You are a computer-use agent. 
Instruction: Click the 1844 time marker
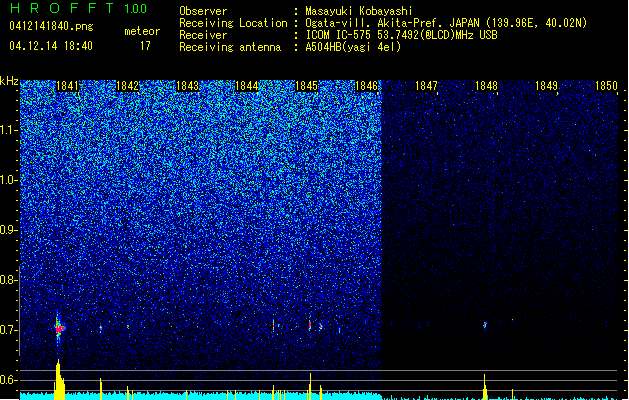click(247, 86)
